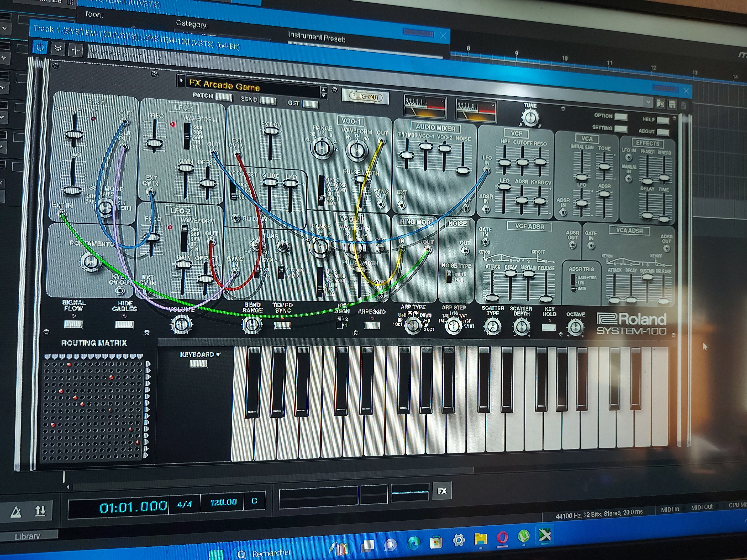Viewport: 747px width, 560px height.
Task: Expand the KEYBOARD dropdown arrow
Action: click(218, 354)
